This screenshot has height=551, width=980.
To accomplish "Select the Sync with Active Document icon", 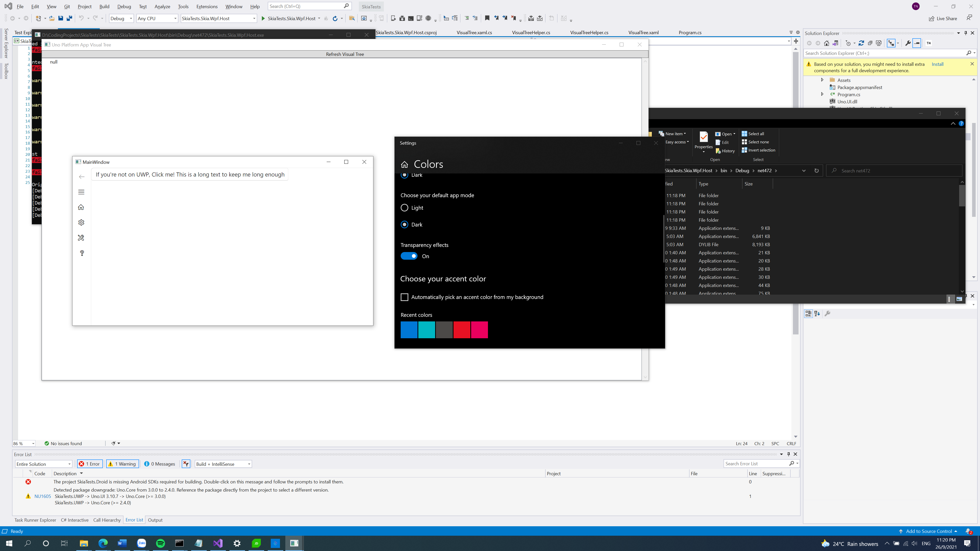I will coord(836,43).
